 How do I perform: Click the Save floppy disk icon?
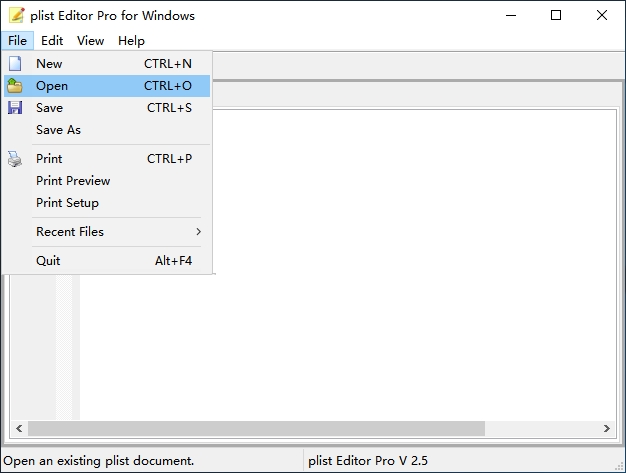pyautogui.click(x=15, y=108)
